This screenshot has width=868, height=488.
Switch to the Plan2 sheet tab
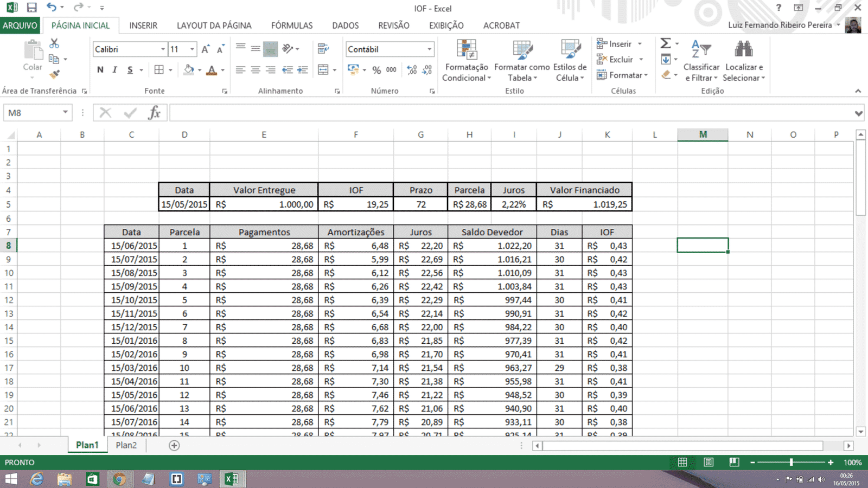click(126, 445)
